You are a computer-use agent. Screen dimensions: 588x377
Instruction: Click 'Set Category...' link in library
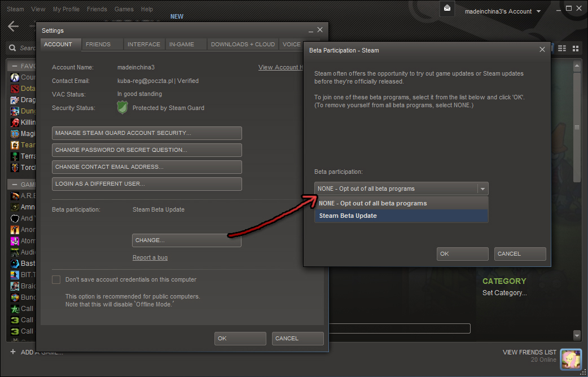[x=504, y=293]
